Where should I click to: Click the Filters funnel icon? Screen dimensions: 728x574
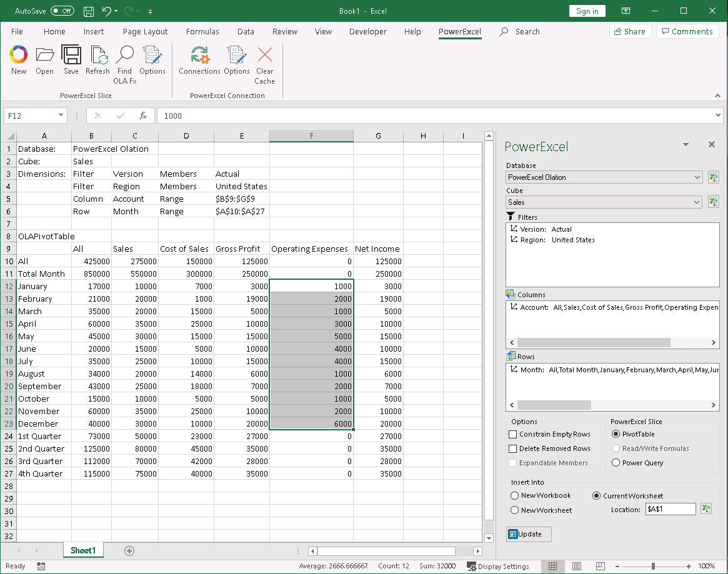click(511, 216)
